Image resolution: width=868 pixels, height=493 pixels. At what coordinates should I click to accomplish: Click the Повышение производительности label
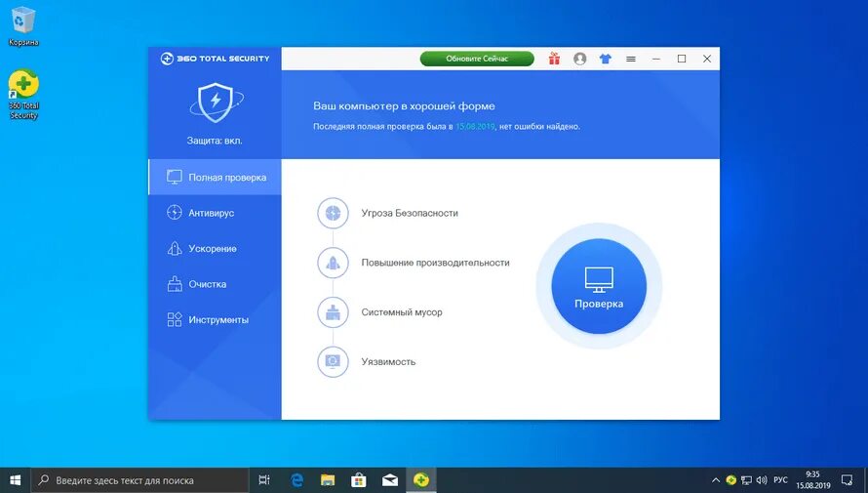(435, 263)
